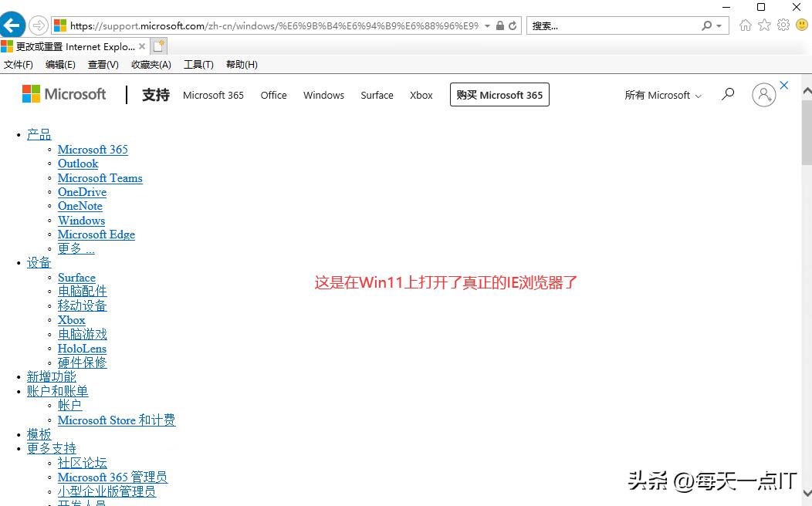Expand the 所有 Microsoft dropdown

[661, 95]
